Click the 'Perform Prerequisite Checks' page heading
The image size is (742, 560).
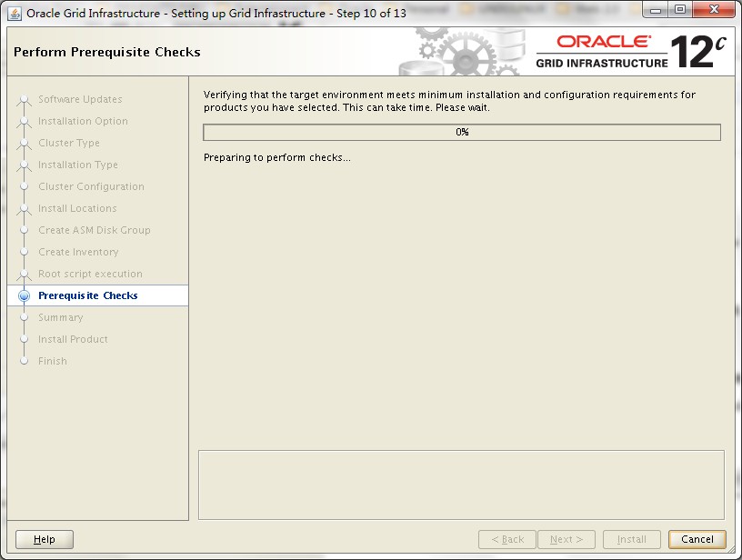(x=107, y=52)
